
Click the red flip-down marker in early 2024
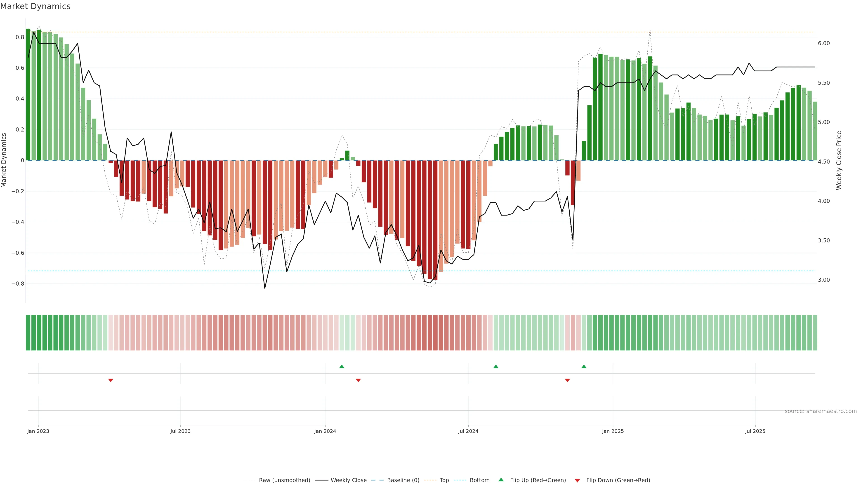358,380
